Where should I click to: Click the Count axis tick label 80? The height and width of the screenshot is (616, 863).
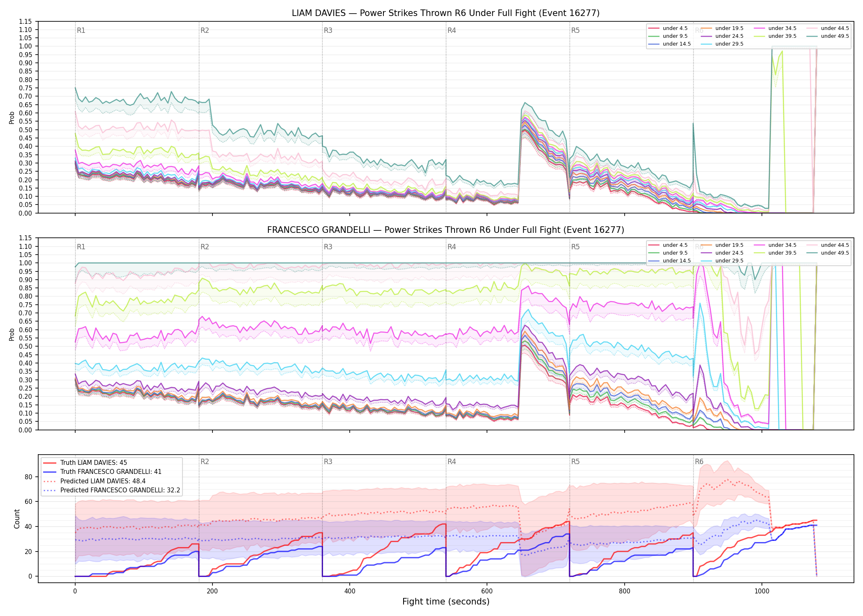click(x=28, y=477)
